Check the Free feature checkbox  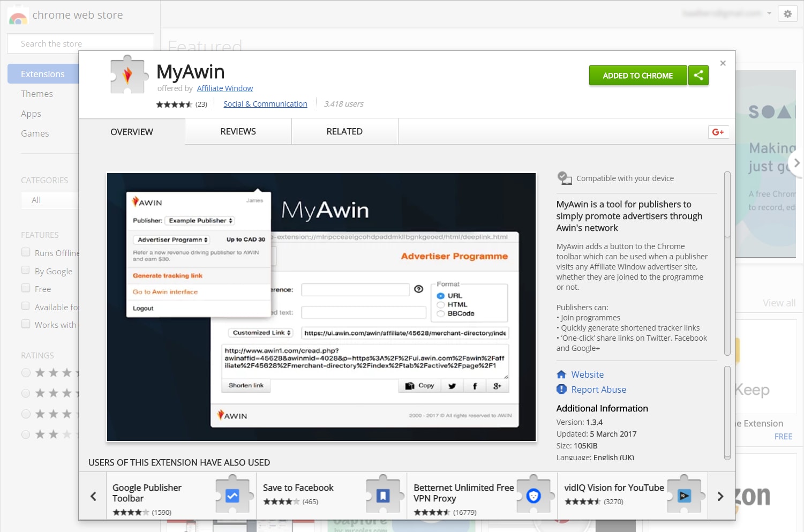(26, 288)
